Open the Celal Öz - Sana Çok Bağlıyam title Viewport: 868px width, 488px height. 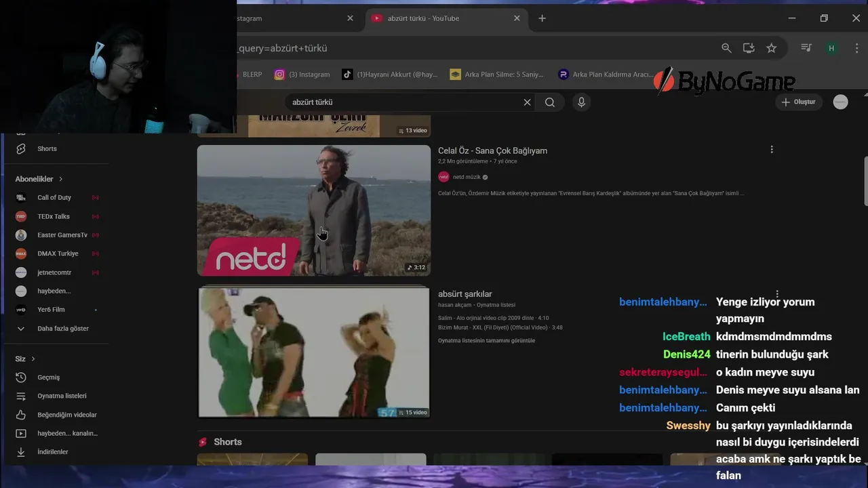point(492,150)
